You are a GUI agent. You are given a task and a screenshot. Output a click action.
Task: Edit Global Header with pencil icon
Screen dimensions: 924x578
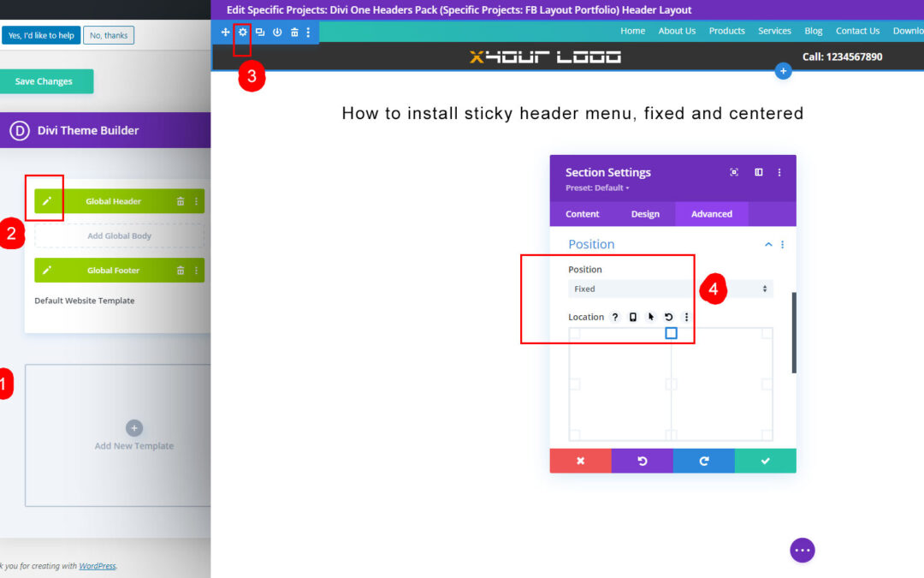tap(47, 201)
